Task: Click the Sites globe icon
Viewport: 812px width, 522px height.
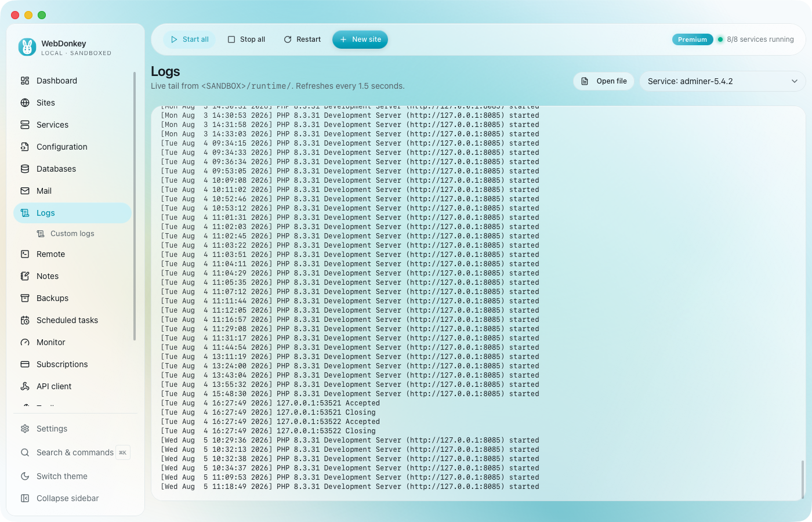Action: tap(25, 103)
